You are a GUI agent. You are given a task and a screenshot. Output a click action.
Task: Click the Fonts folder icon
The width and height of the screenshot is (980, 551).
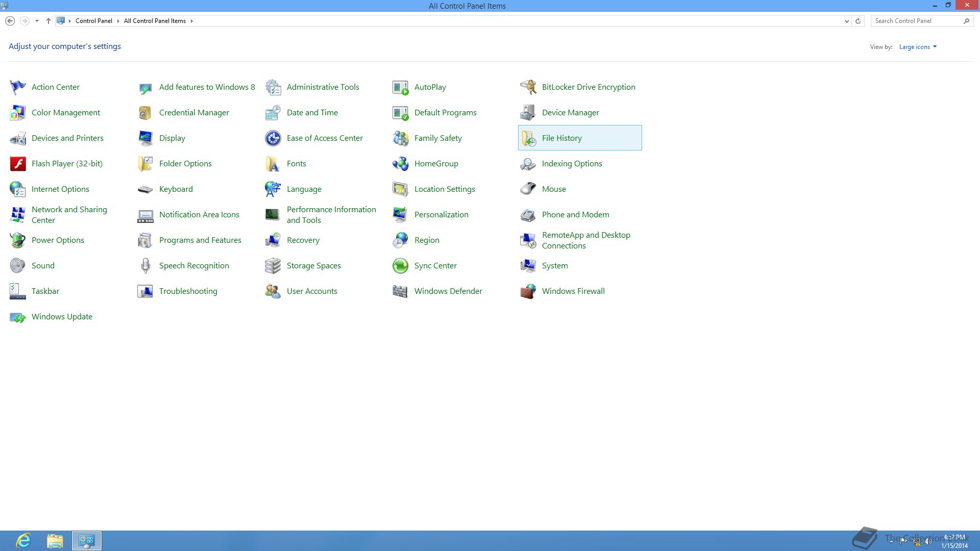point(273,164)
